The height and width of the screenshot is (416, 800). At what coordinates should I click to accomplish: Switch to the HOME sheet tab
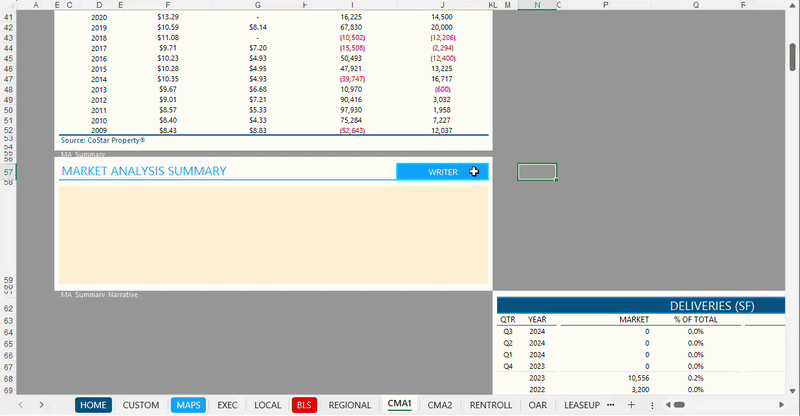point(93,405)
